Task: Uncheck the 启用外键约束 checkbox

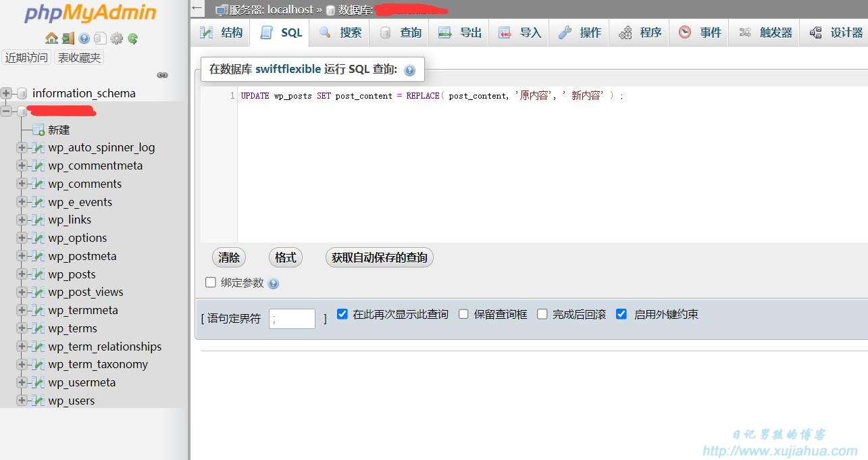Action: [x=621, y=314]
